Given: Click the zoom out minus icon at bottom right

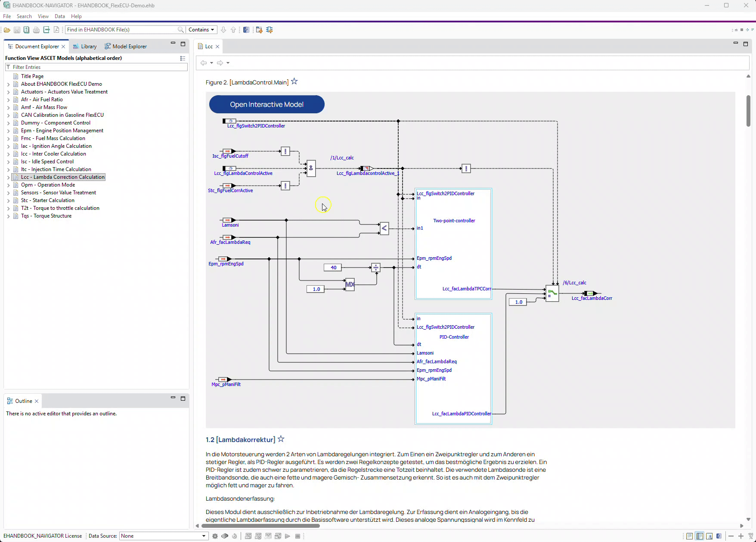Looking at the screenshot, I should click(731, 536).
